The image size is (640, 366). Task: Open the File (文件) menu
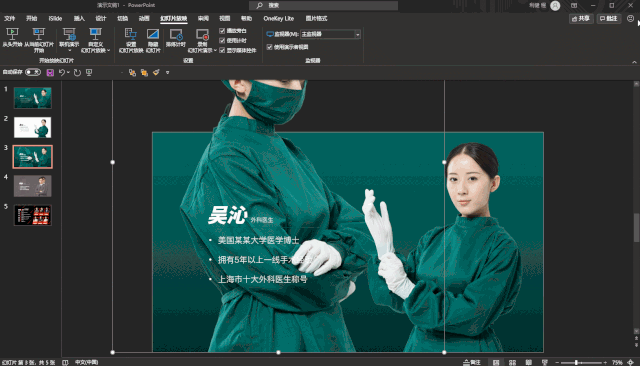(x=9, y=18)
